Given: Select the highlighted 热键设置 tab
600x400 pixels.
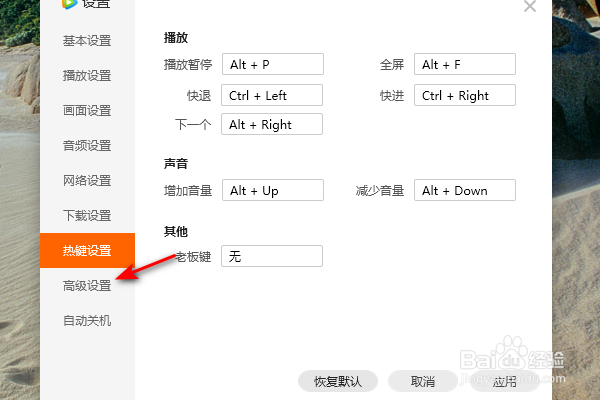Looking at the screenshot, I should (x=87, y=251).
